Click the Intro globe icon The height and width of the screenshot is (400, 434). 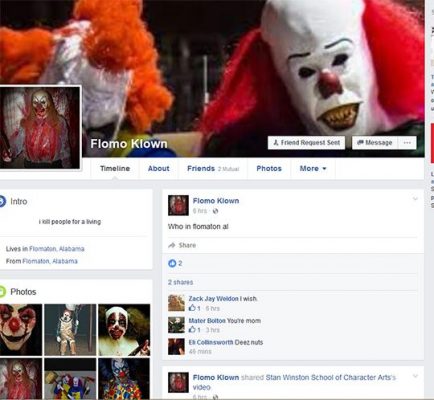point(2,201)
